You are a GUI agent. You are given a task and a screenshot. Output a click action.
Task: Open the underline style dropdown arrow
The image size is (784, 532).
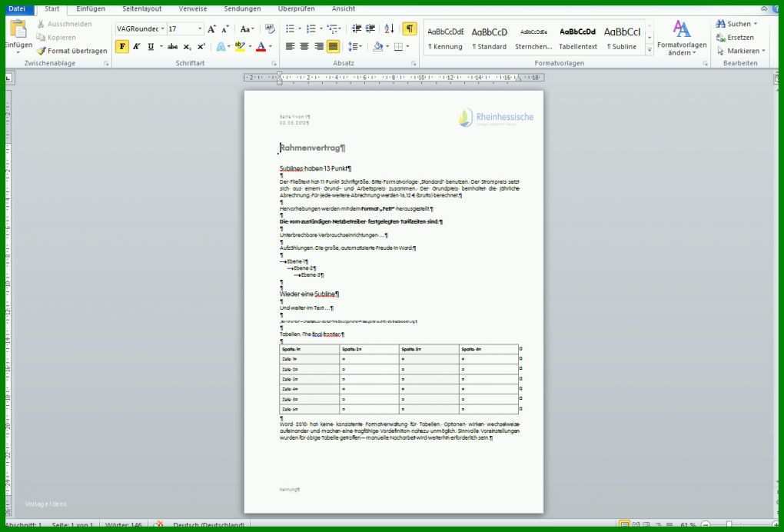[x=161, y=46]
